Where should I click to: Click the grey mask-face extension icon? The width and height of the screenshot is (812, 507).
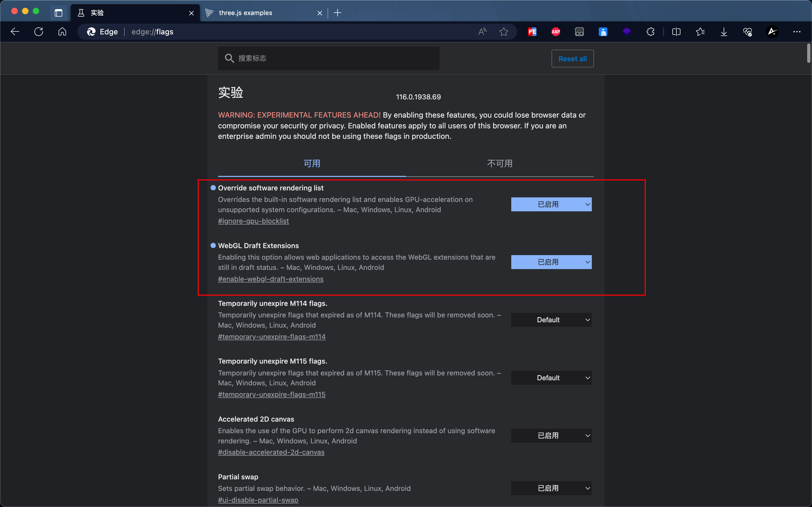pos(579,32)
